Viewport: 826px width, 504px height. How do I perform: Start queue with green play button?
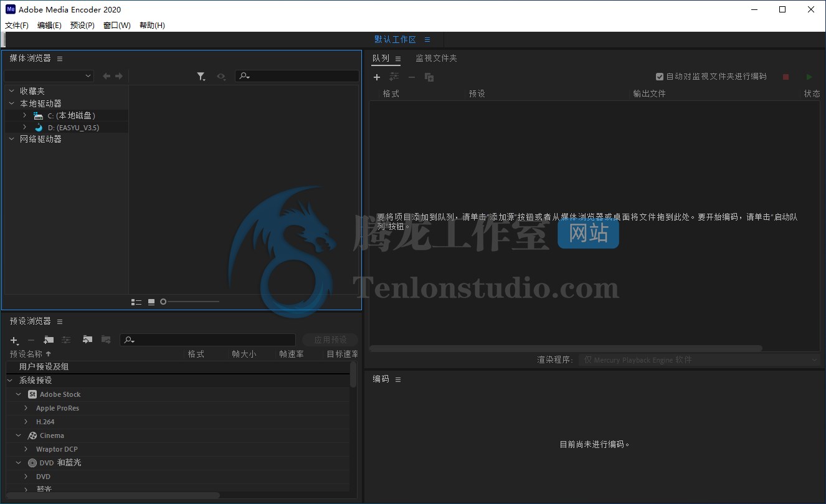[x=809, y=77]
